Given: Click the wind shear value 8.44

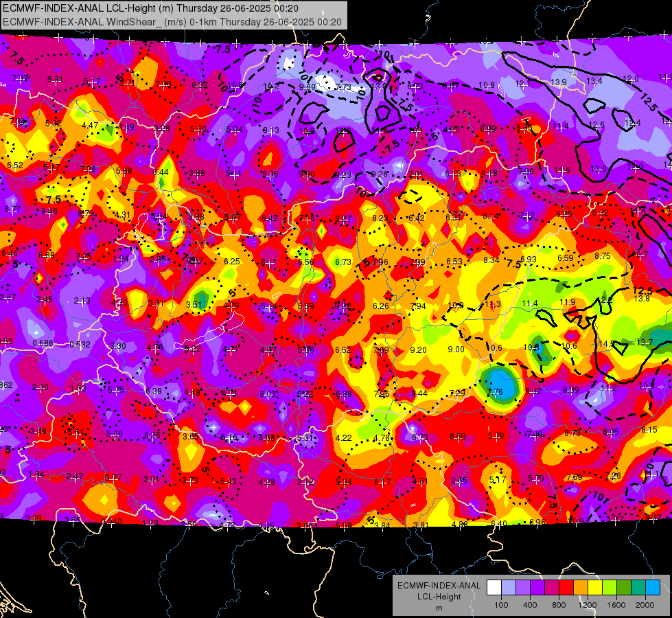Looking at the screenshot, I should [419, 393].
